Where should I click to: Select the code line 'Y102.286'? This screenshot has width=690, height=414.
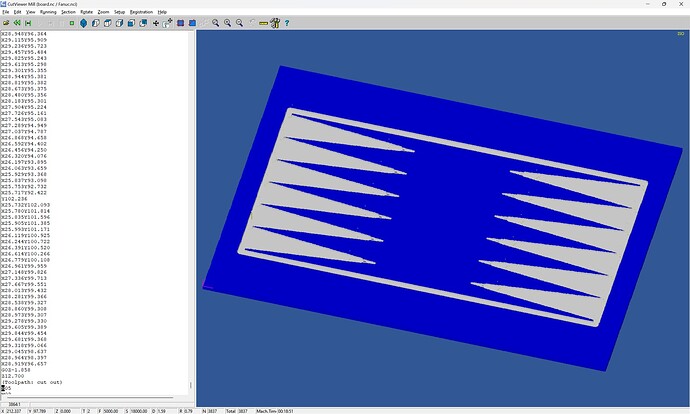(15, 198)
